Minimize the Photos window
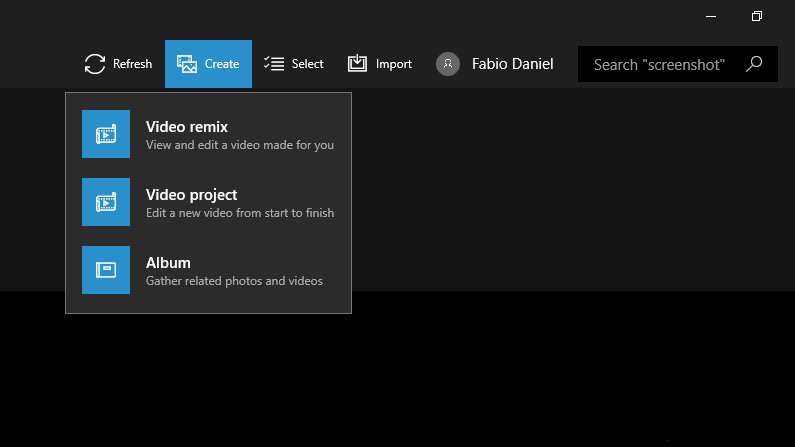The width and height of the screenshot is (795, 447). (x=711, y=16)
